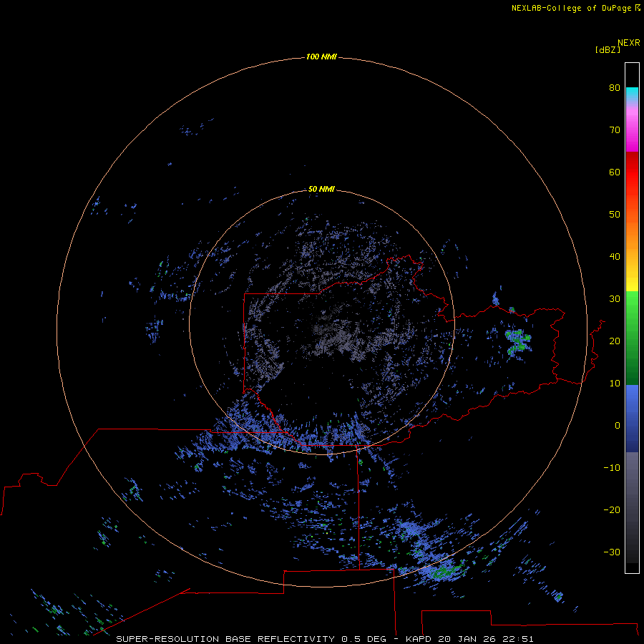644x644 pixels.
Task: Click the [dBZ] units label
Action: tap(608, 50)
